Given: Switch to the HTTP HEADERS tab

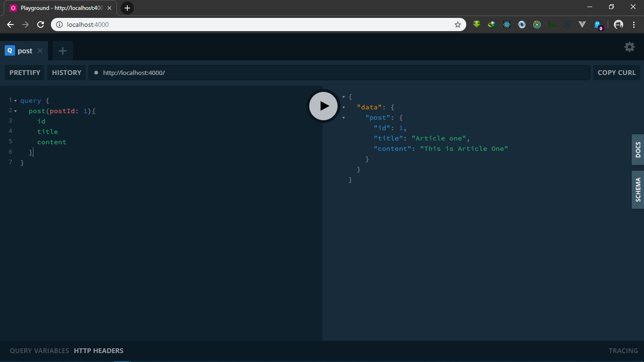Looking at the screenshot, I should click(99, 351).
